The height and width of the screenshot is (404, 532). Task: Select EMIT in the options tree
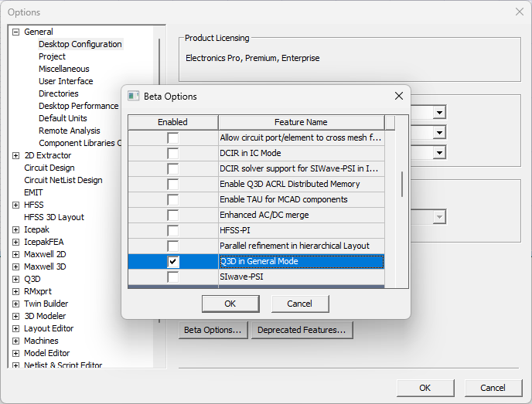(33, 193)
